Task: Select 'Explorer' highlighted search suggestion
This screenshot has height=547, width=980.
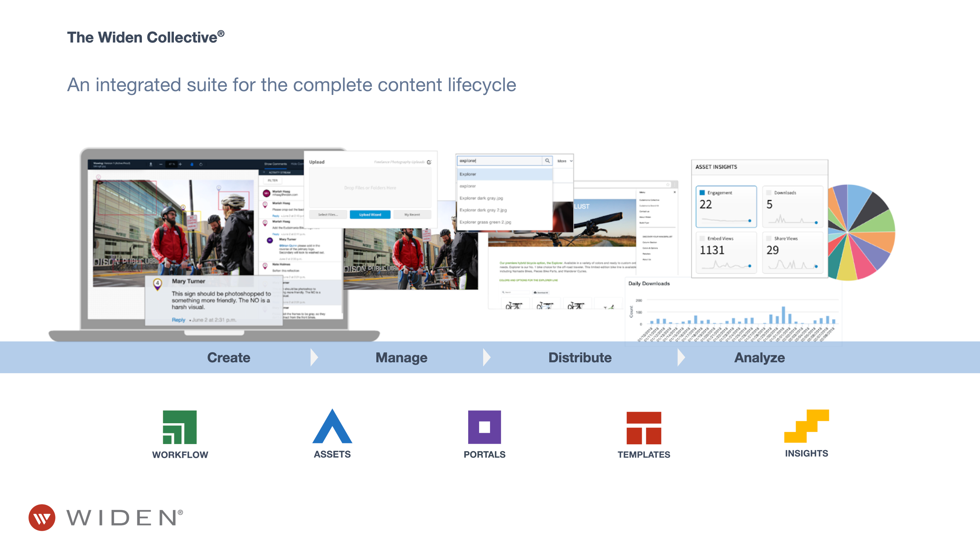Action: pyautogui.click(x=504, y=174)
